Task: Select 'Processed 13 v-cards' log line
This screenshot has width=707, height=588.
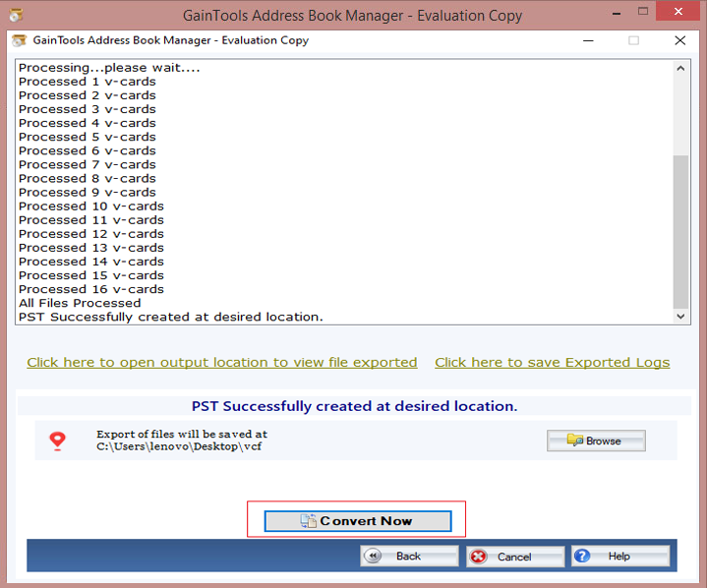Action: 91,248
